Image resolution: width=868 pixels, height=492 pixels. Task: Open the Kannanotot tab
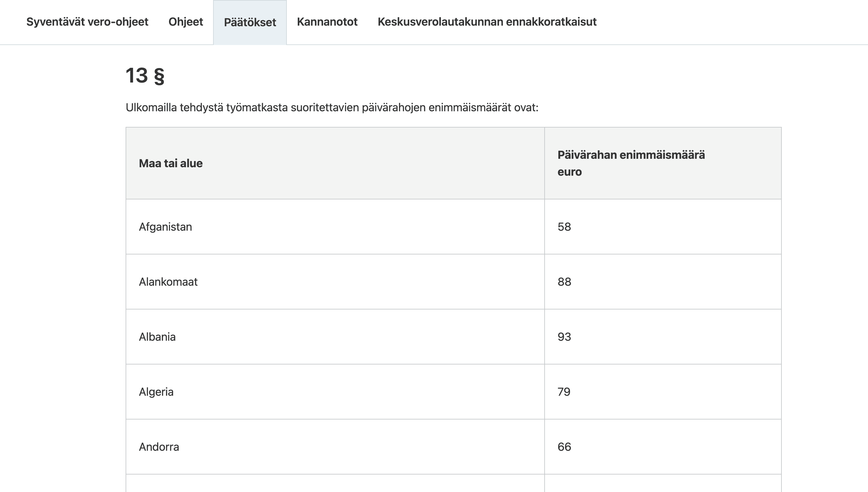pos(327,22)
